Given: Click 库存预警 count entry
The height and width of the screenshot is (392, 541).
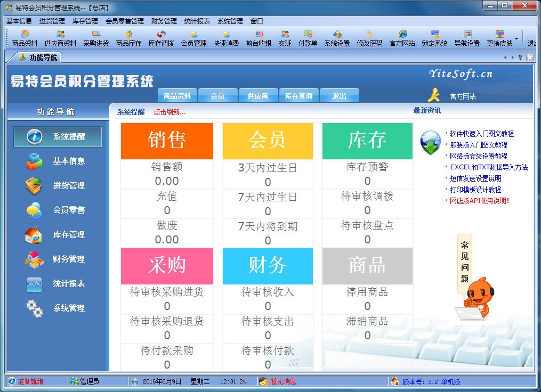Looking at the screenshot, I should pyautogui.click(x=367, y=174).
